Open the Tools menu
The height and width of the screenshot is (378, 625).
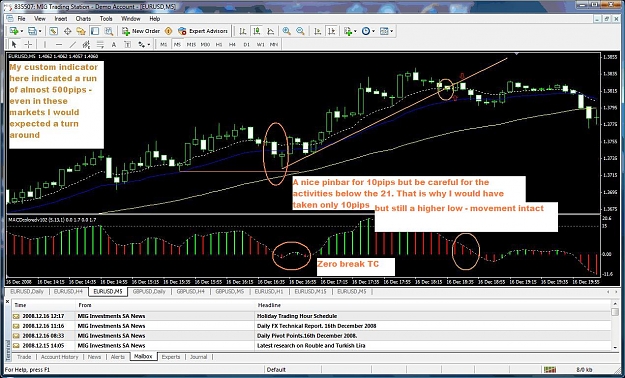tap(106, 19)
